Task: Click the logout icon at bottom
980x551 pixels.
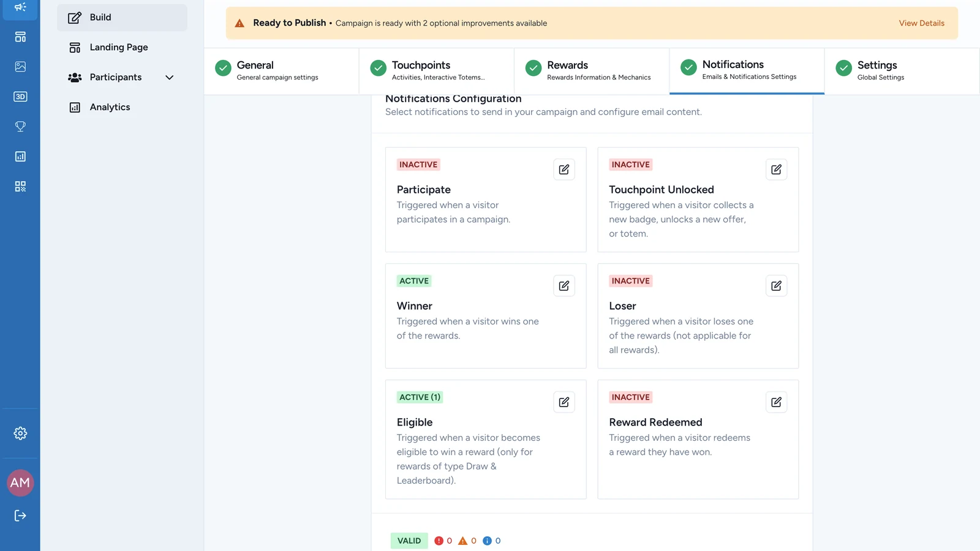Action: click(x=20, y=515)
